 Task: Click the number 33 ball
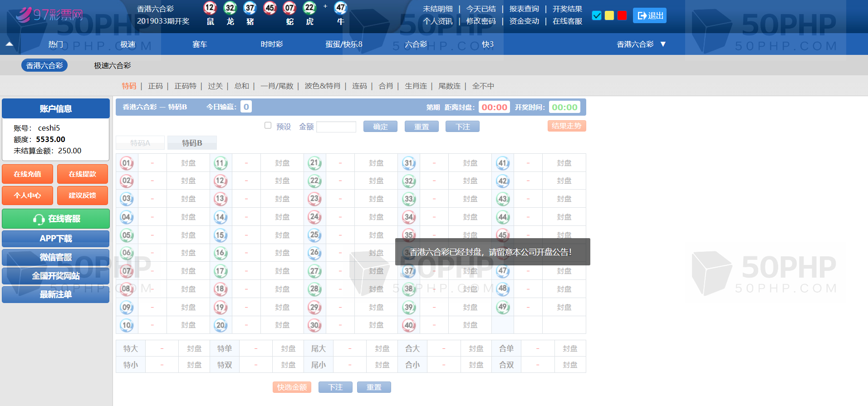[408, 199]
